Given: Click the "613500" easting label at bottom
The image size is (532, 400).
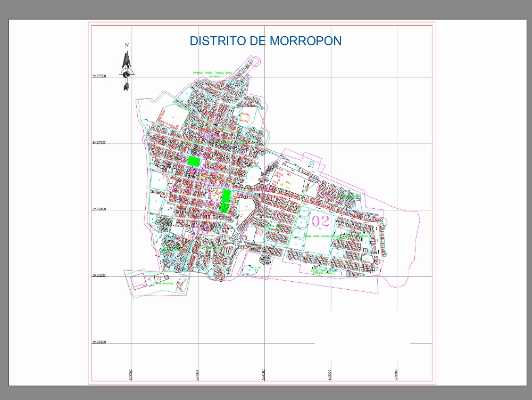Looking at the screenshot, I should click(x=131, y=374).
